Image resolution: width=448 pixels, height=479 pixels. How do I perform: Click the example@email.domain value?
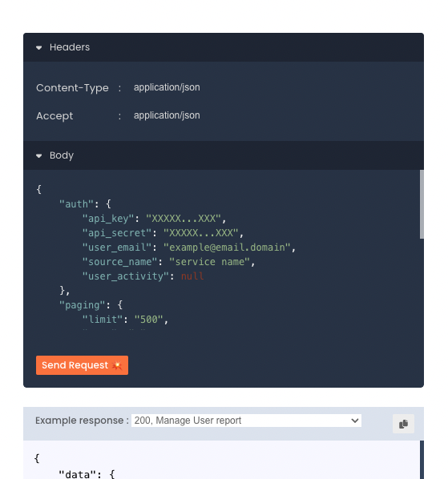(227, 248)
